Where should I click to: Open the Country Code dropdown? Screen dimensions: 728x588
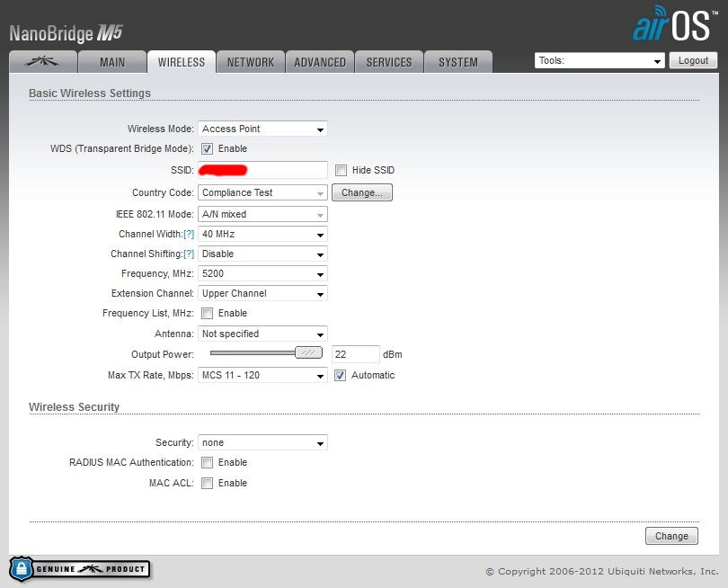pyautogui.click(x=262, y=192)
